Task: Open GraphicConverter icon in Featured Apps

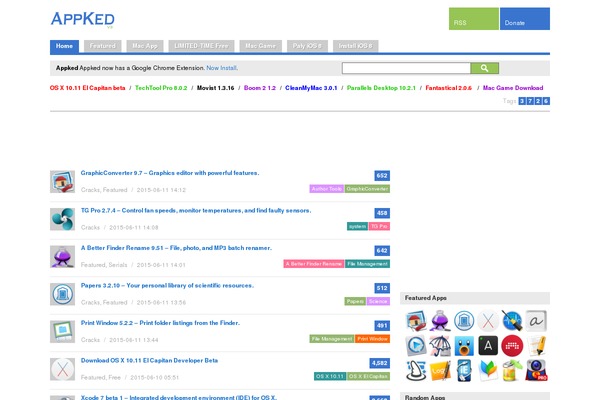Action: [416, 321]
